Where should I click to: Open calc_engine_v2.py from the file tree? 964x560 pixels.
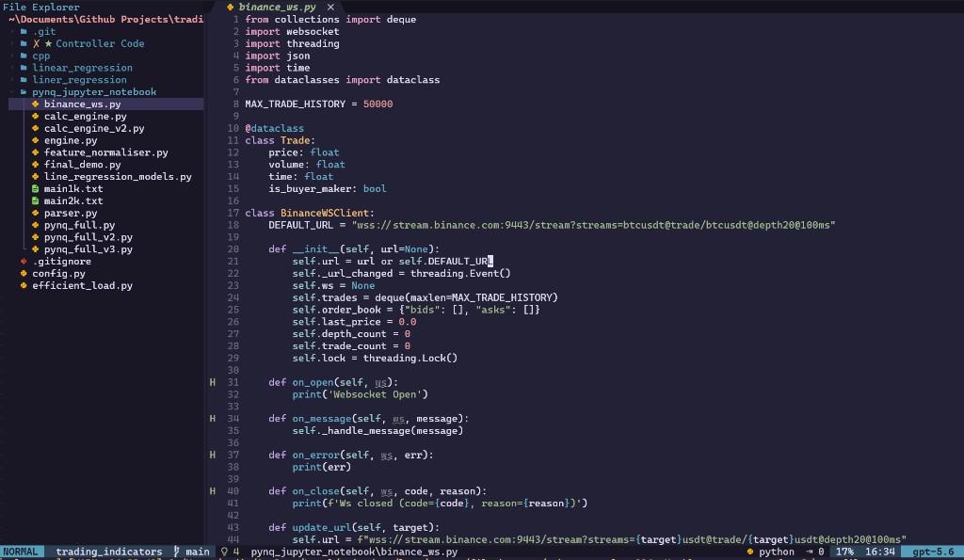[94, 128]
